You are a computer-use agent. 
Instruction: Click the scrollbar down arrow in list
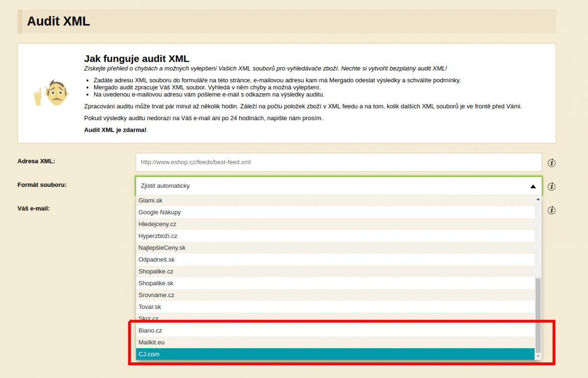(538, 356)
